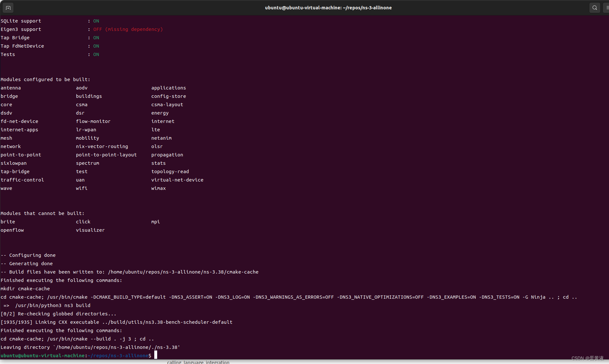Open the terminal hamburger menu
609x364 pixels.
tap(607, 8)
